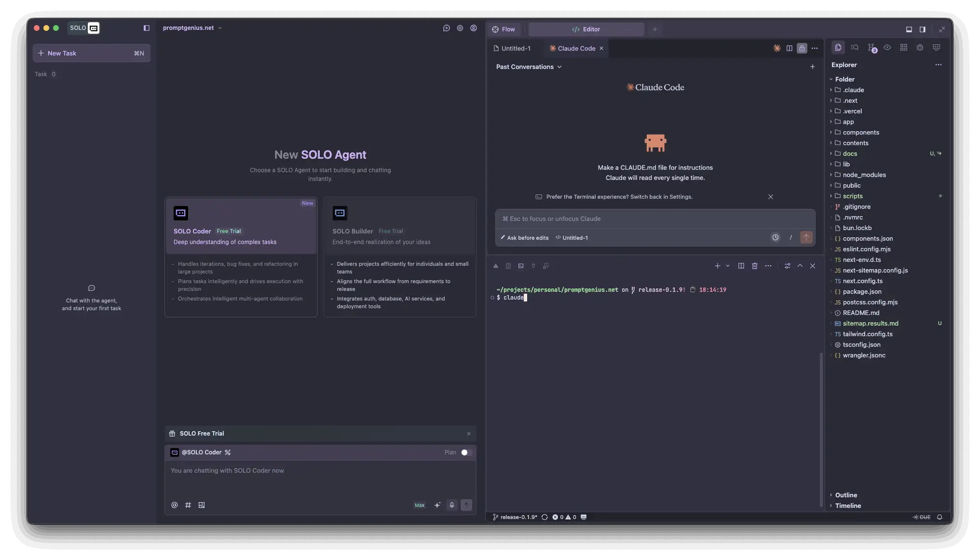The image size is (980, 560).
Task: Toggle the Plan switch for SOLO Coder
Action: pos(465,452)
